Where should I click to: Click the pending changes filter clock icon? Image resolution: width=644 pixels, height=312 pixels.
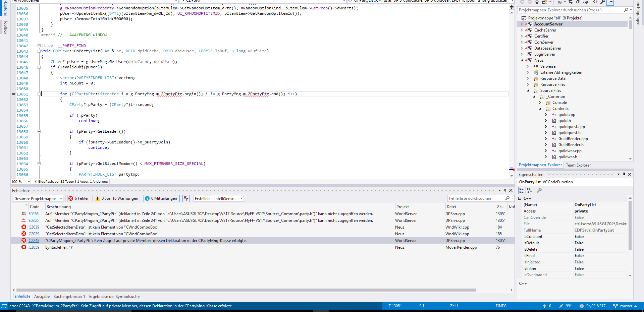click(x=560, y=2)
